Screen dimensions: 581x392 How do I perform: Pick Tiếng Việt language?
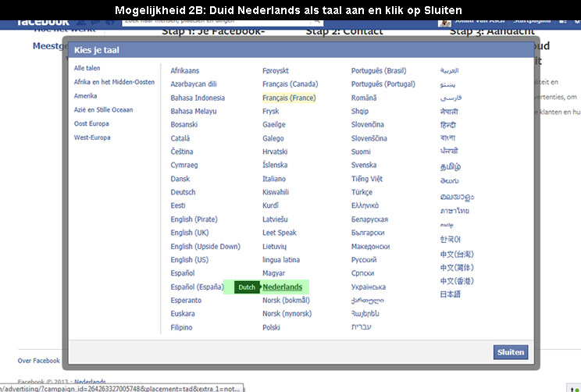(x=367, y=179)
